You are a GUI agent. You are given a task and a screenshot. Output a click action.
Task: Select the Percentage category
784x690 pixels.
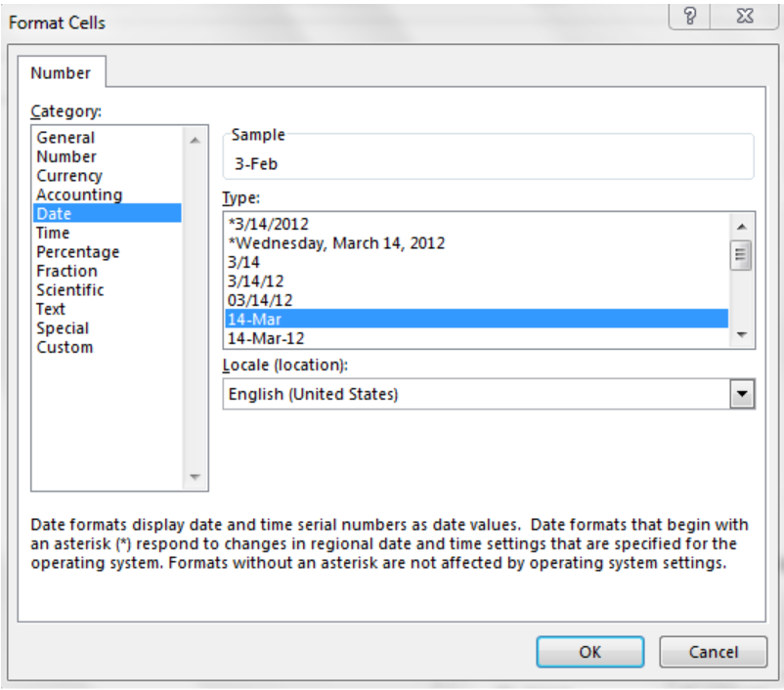click(78, 251)
